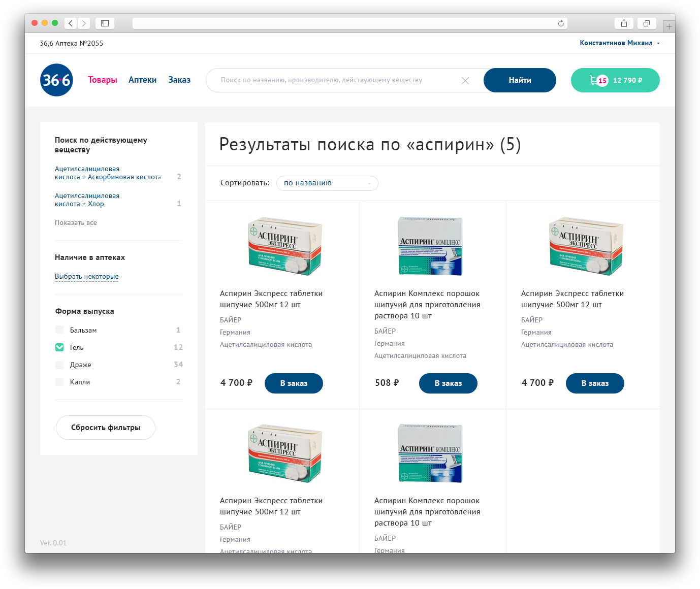Add the first Аспирин Экспресс 4 700 ₽ to order
The image size is (700, 589).
pos(294,383)
